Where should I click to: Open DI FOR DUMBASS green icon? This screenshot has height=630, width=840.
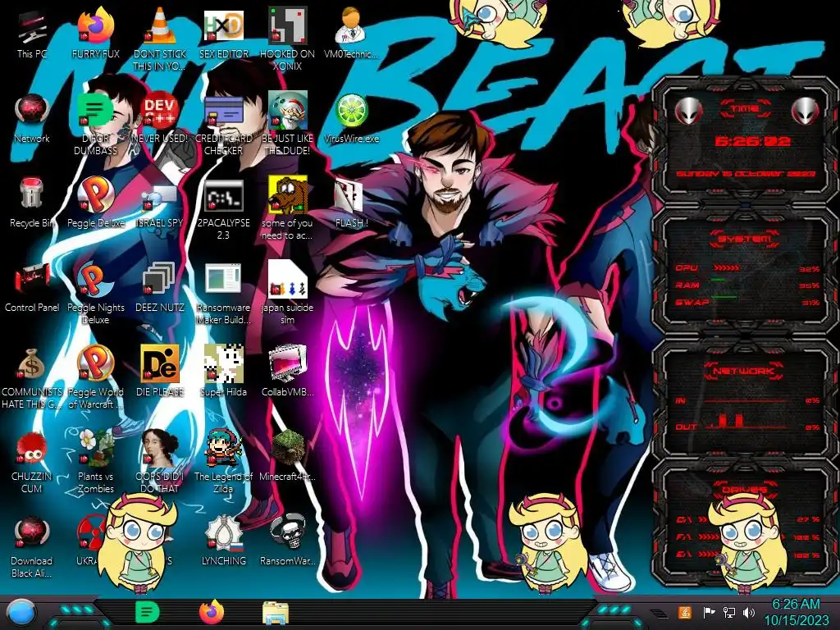click(x=95, y=123)
